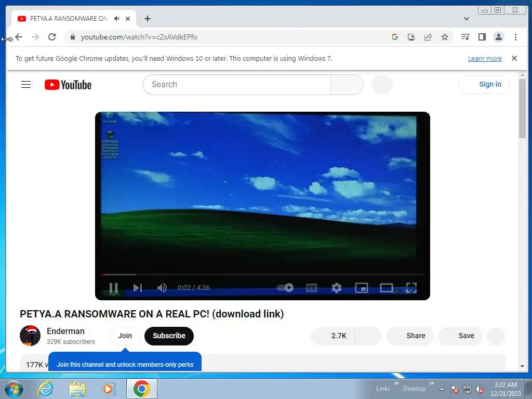Go to the YouTube home logo
Screen dimensions: 532x399
point(68,85)
